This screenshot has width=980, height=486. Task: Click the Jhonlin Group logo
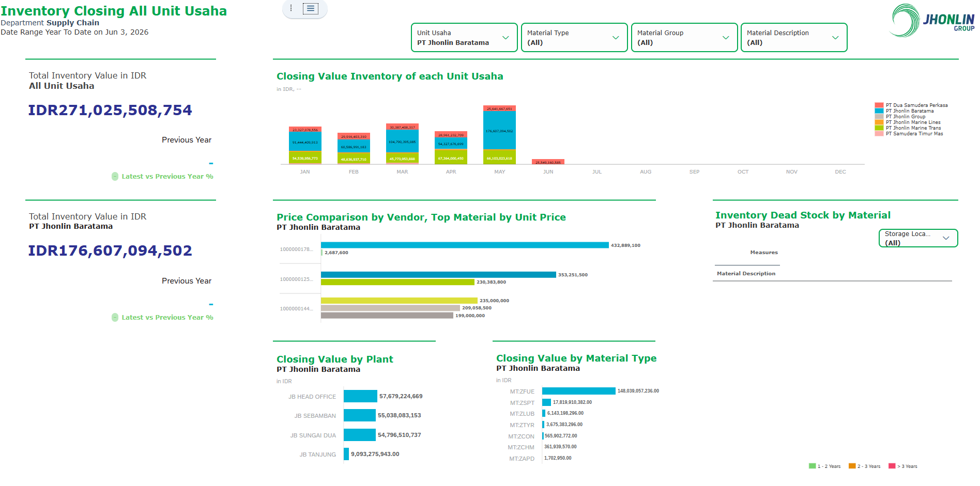point(932,21)
